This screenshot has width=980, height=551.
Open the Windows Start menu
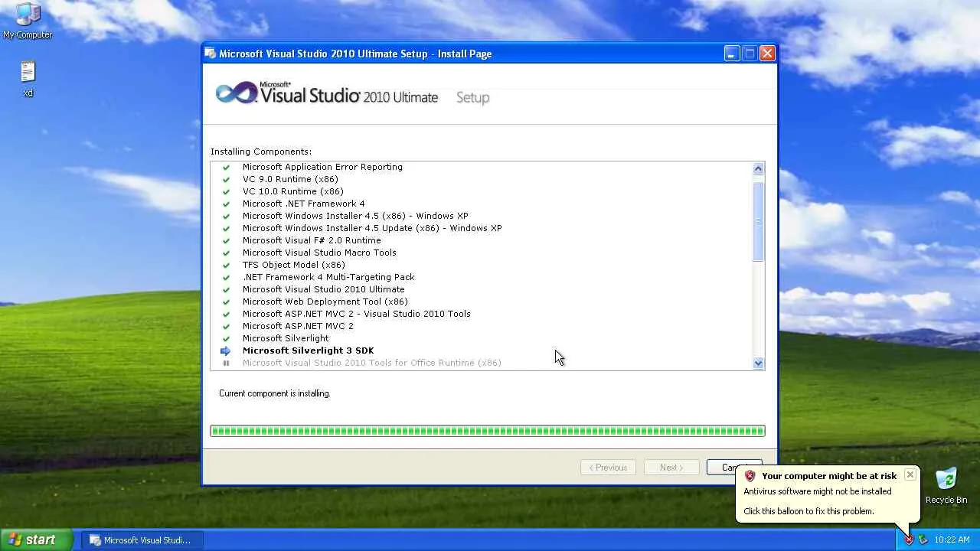click(36, 540)
